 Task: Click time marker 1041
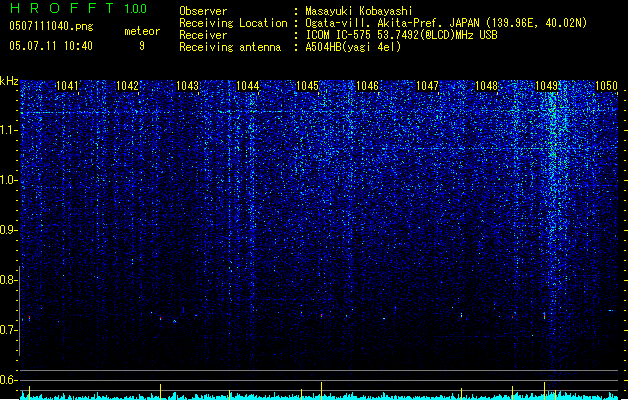pyautogui.click(x=67, y=86)
